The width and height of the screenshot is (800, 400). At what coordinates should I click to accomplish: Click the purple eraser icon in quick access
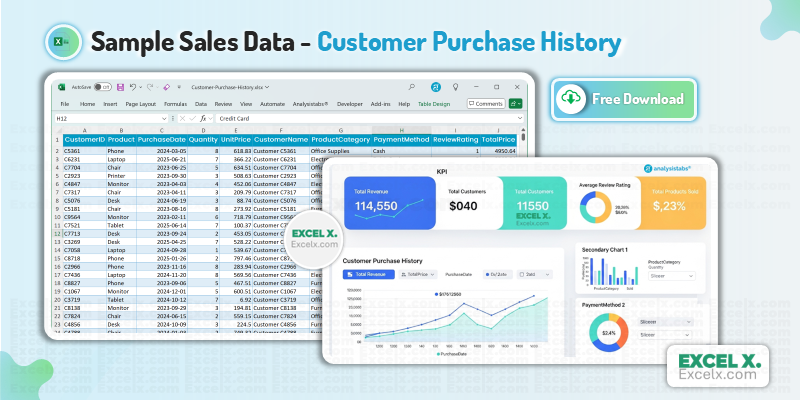tap(166, 87)
